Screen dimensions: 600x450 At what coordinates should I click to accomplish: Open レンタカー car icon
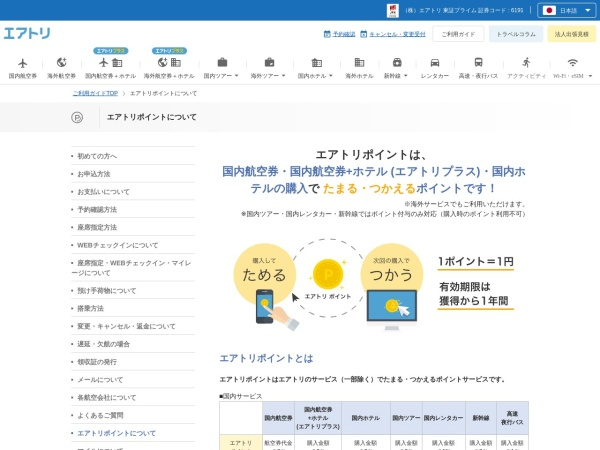435,62
